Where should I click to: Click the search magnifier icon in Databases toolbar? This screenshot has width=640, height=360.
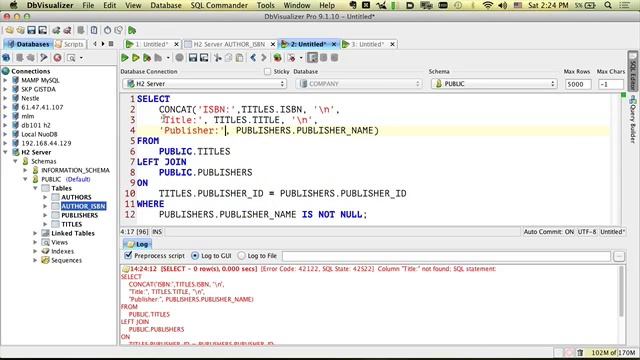(x=71, y=58)
